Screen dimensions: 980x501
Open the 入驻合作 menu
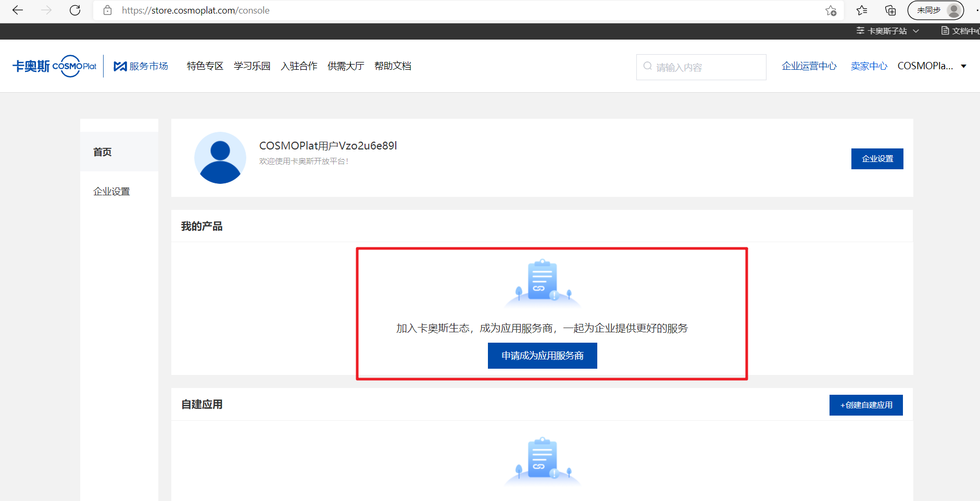click(299, 66)
